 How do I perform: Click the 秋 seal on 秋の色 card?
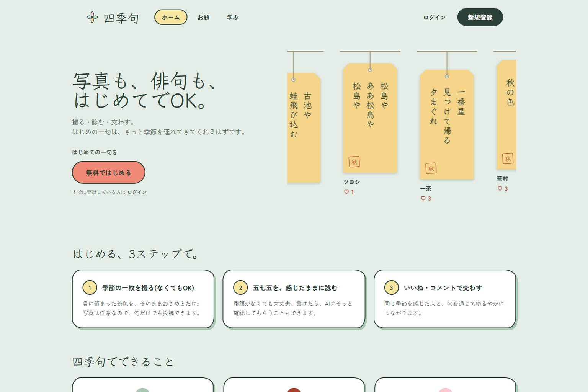tap(508, 158)
